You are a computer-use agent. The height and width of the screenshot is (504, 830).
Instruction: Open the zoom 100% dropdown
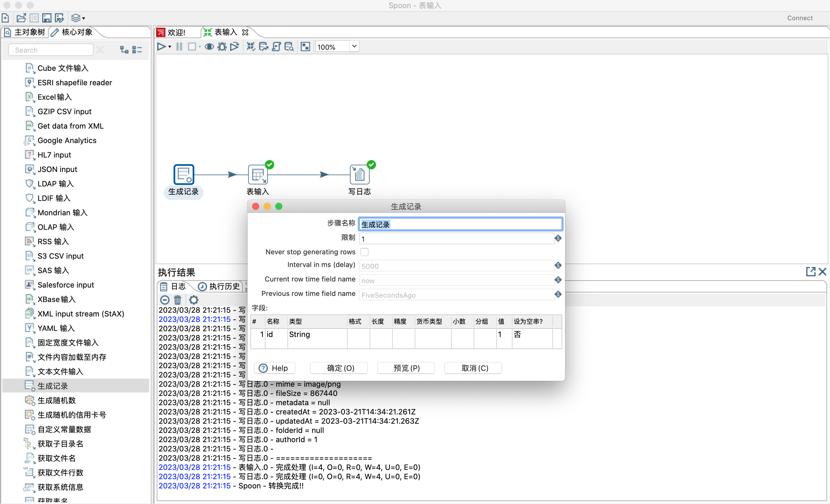(x=354, y=47)
